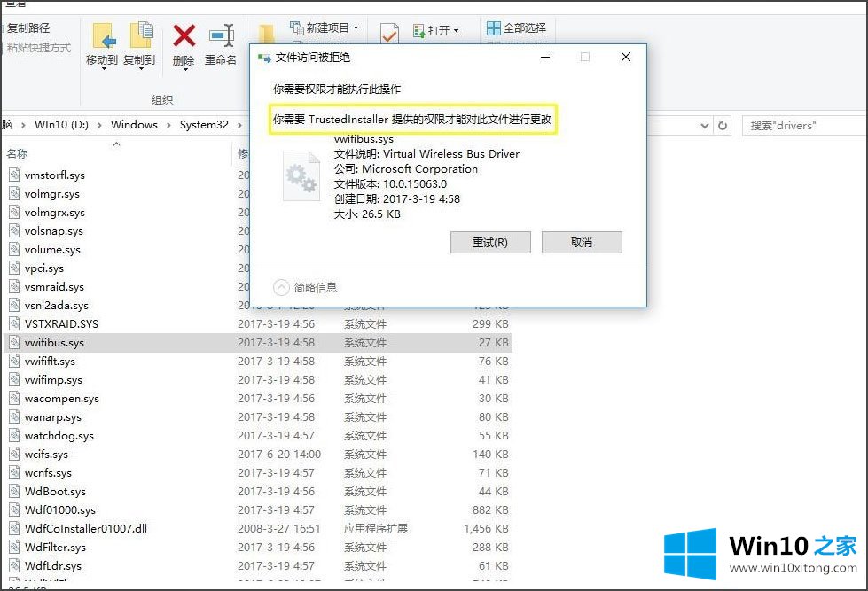Image resolution: width=868 pixels, height=591 pixels.
Task: Click the search "drivers" box
Action: (x=804, y=126)
